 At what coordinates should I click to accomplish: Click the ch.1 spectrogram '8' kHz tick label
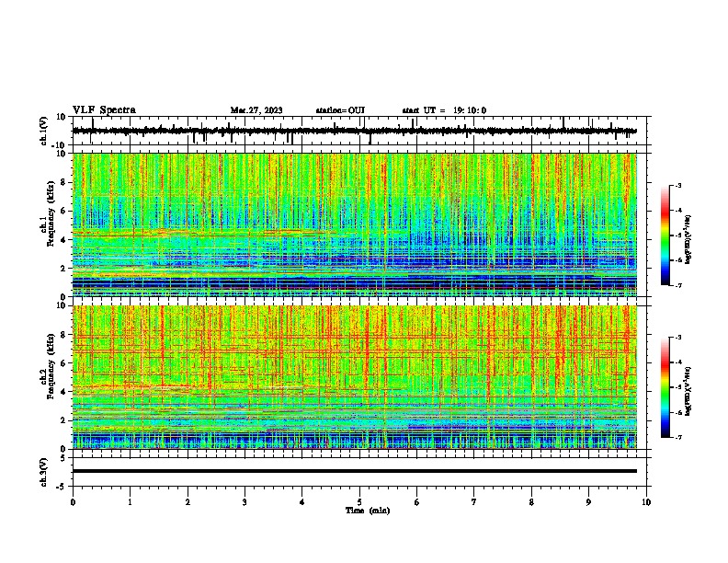[63, 182]
